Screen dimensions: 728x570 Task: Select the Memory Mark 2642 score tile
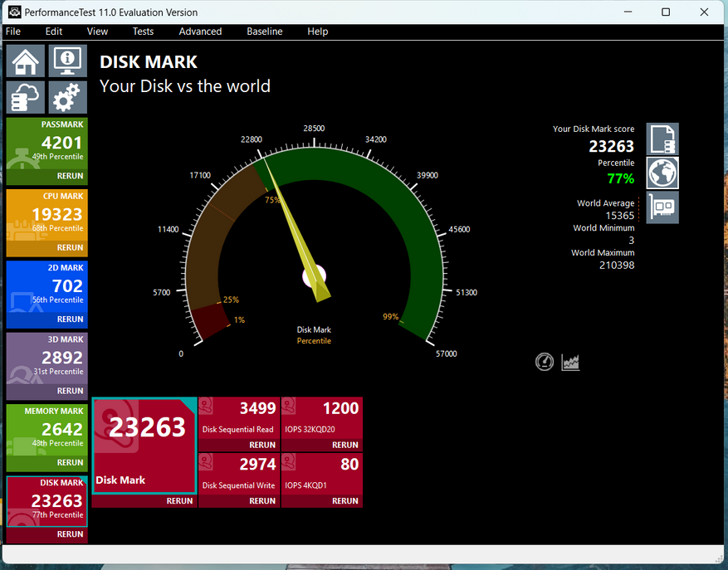(46, 430)
